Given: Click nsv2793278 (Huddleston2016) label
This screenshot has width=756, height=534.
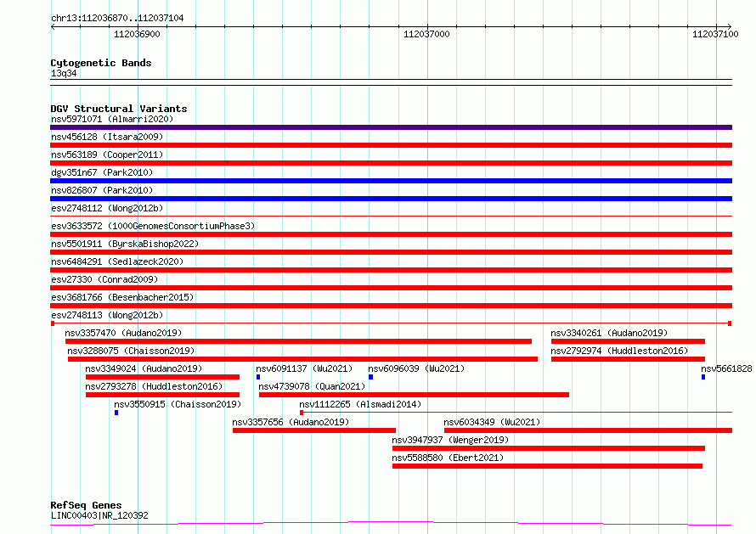Looking at the screenshot, I should click(154, 386).
